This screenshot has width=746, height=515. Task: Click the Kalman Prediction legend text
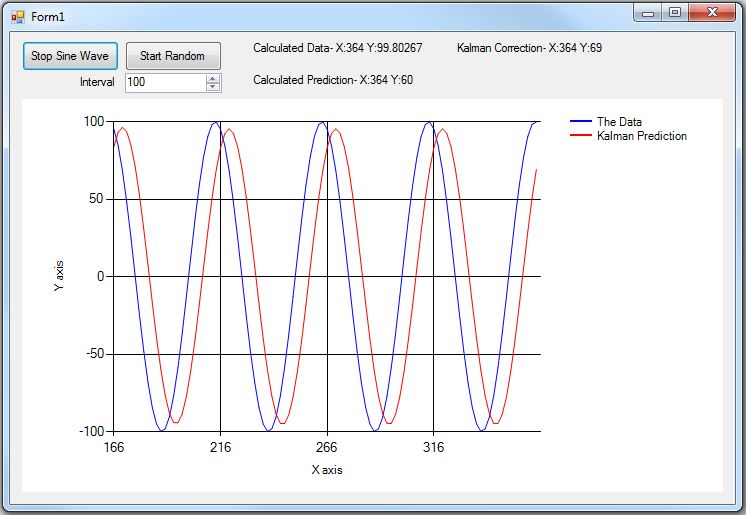642,136
